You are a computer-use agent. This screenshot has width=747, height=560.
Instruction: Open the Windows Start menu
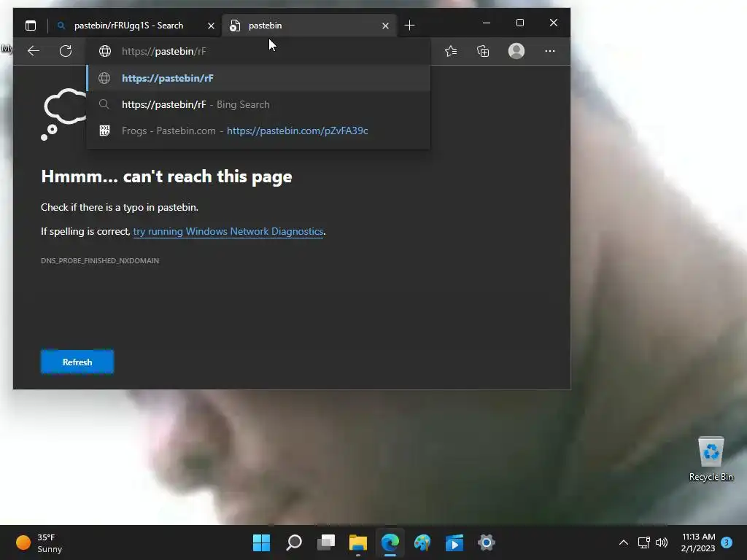(x=261, y=542)
